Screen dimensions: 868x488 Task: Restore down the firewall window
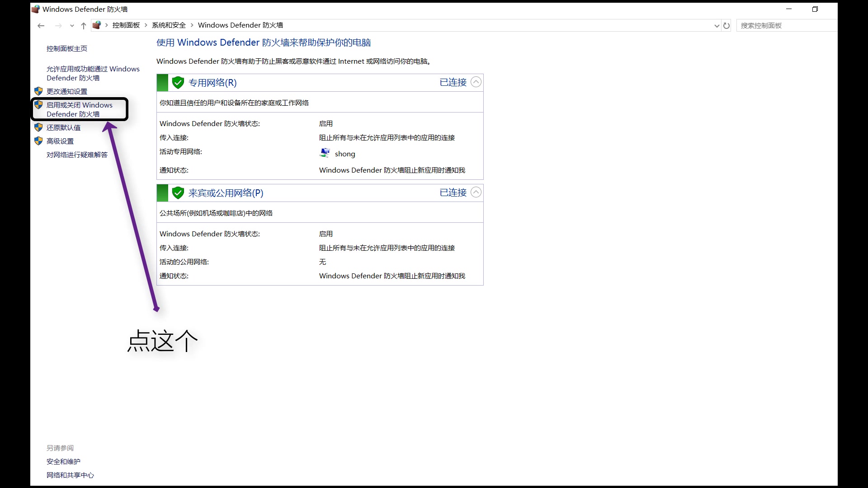point(815,9)
